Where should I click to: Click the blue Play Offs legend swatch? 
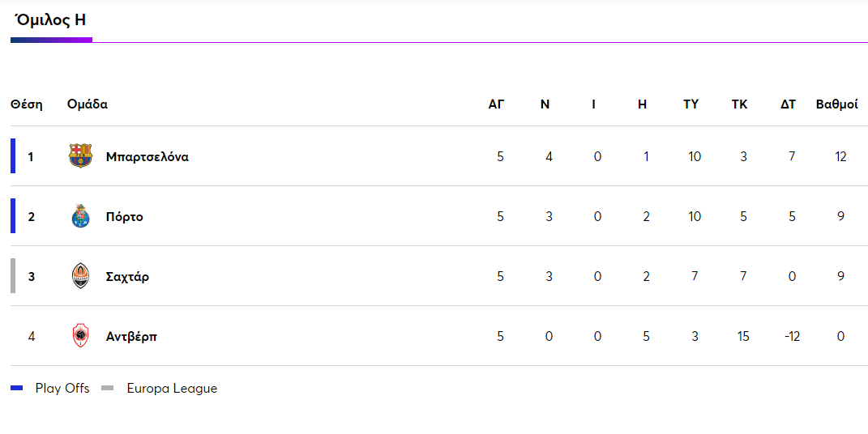[x=17, y=389]
